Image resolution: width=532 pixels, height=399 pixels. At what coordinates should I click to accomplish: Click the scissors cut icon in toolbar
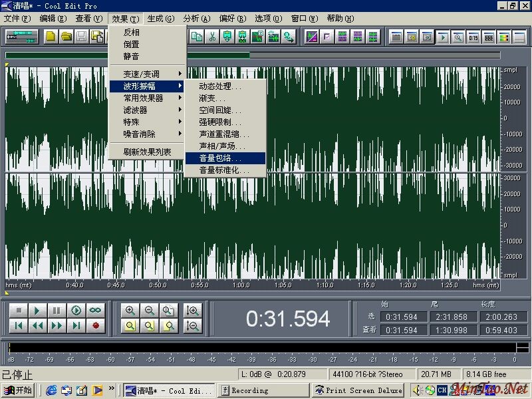pos(212,37)
